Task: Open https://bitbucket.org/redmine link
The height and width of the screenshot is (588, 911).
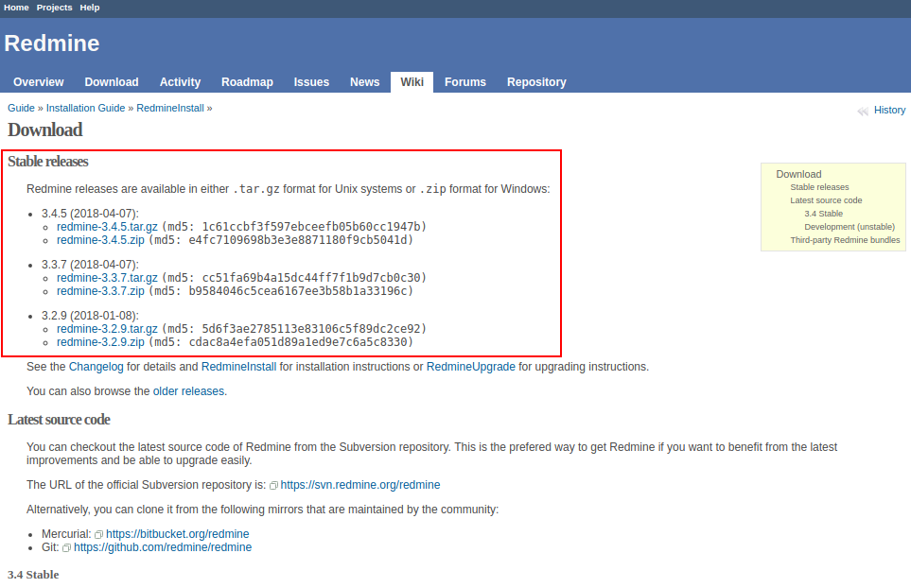Action: (177, 534)
